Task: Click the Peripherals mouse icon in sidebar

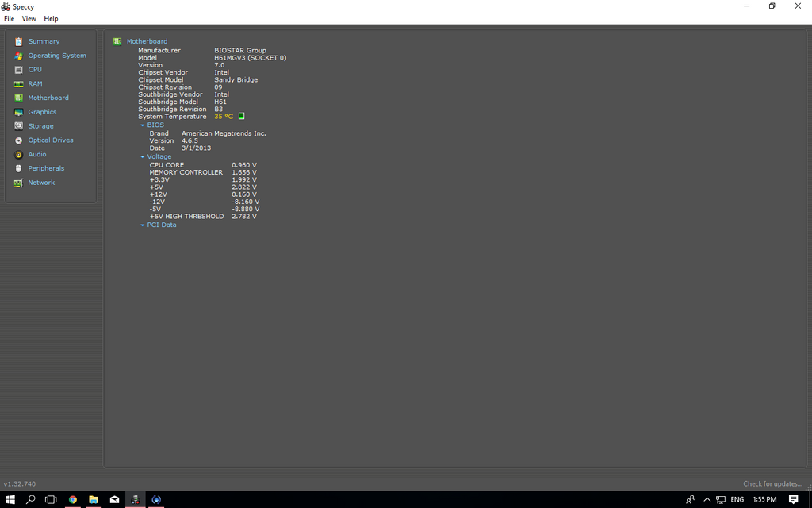Action: pos(19,168)
